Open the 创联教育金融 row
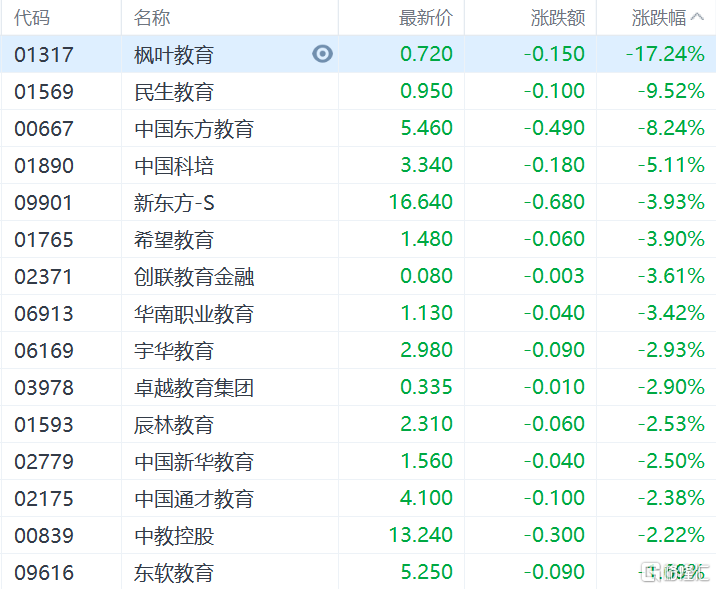The height and width of the screenshot is (589, 716). pyautogui.click(x=358, y=276)
